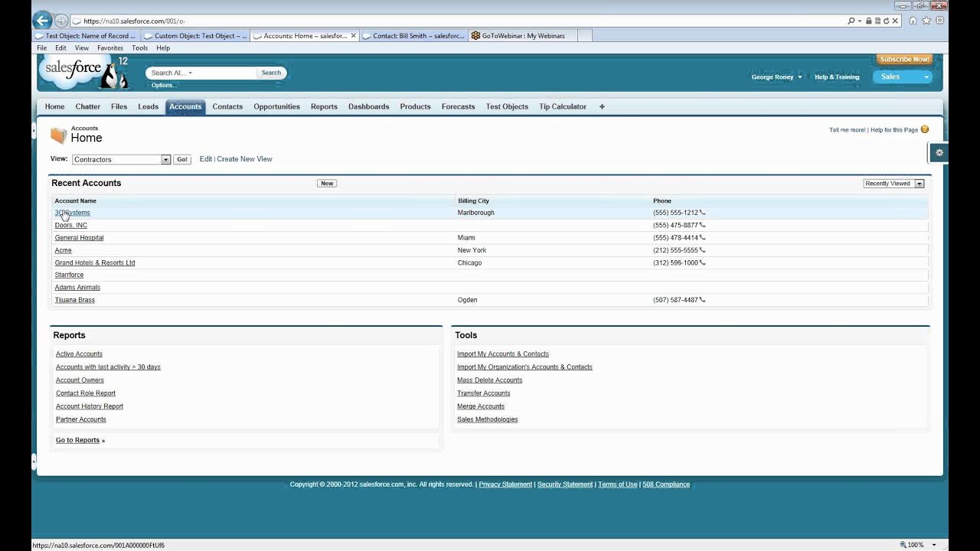Open Favorites star icon in browser toolbar
The image size is (980, 551).
[x=926, y=21]
